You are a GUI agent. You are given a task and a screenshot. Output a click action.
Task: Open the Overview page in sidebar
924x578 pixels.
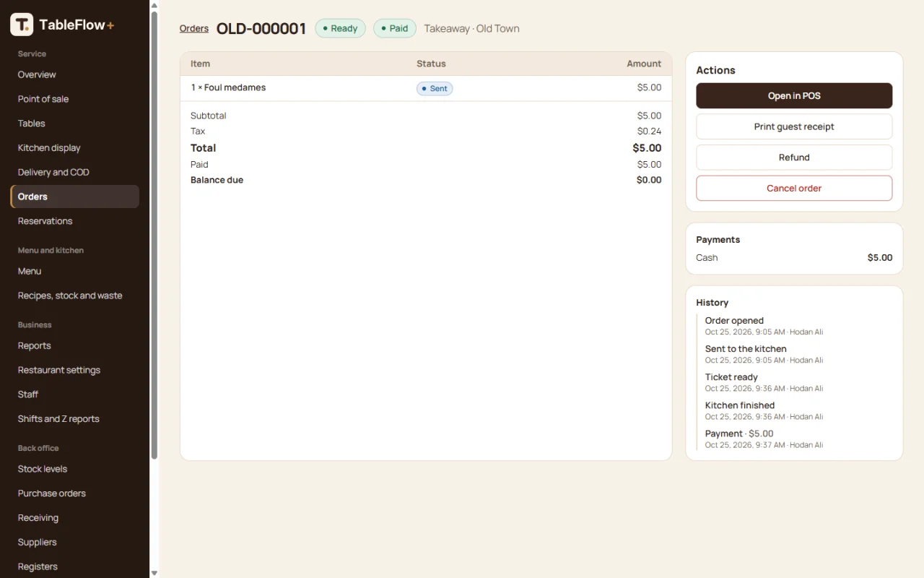(x=74, y=74)
